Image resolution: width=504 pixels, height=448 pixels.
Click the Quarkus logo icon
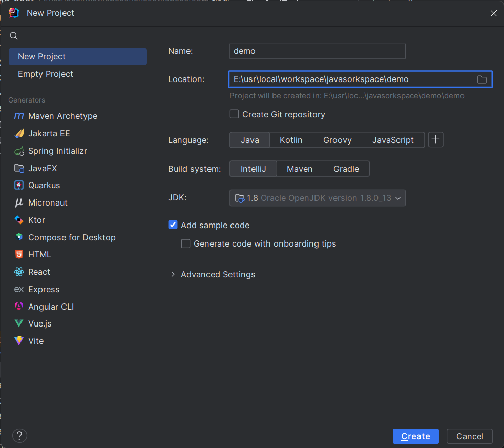pos(19,185)
